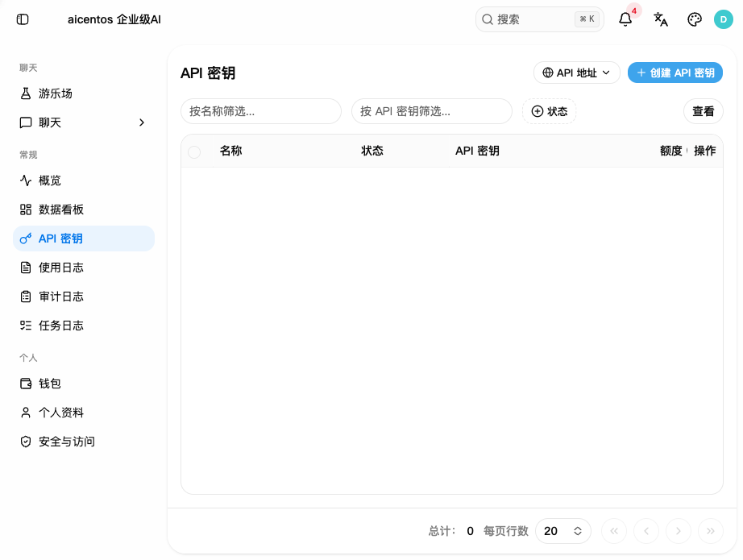Screen dimensions: 743x560
Task: Open 使用日志 in the sidebar
Action: pyautogui.click(x=84, y=268)
